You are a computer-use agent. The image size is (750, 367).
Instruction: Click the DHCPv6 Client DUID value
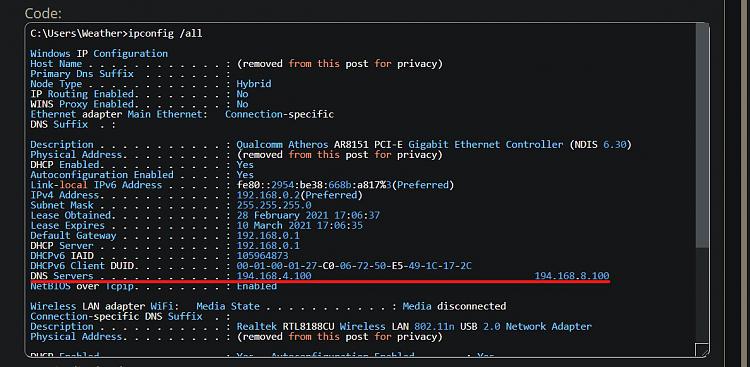pyautogui.click(x=354, y=266)
